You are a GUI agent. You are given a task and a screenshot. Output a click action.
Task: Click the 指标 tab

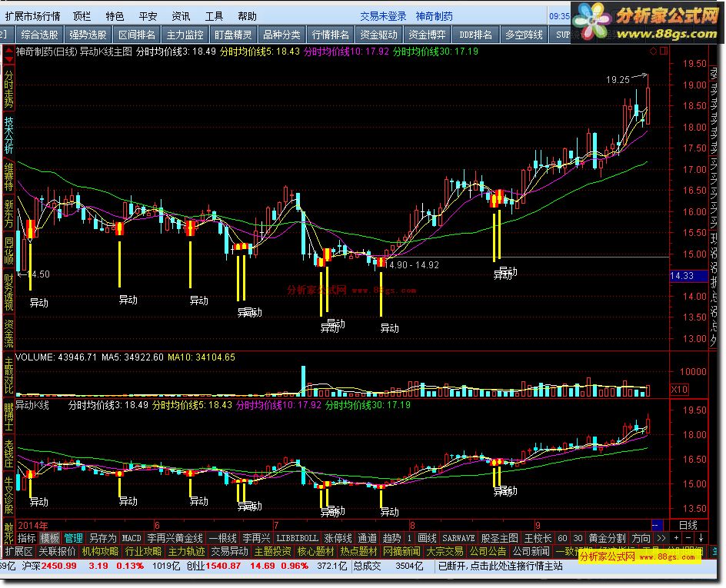26,538
